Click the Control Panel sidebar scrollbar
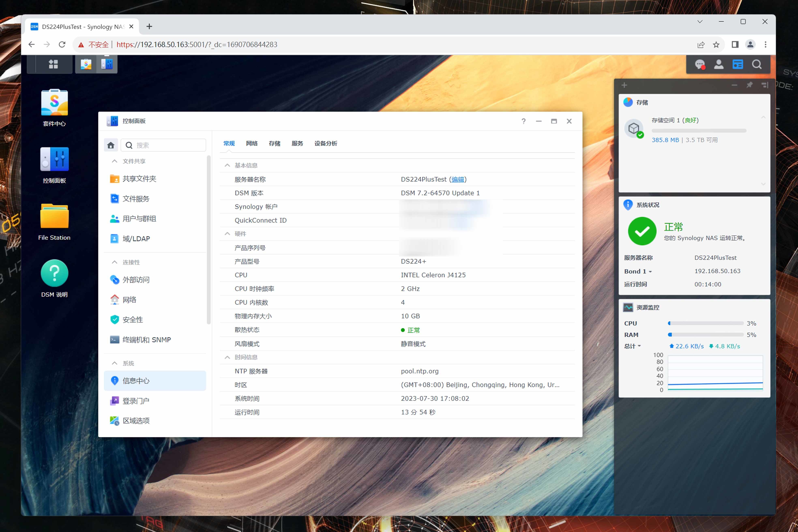Screen dimensions: 798x532 coord(209,239)
